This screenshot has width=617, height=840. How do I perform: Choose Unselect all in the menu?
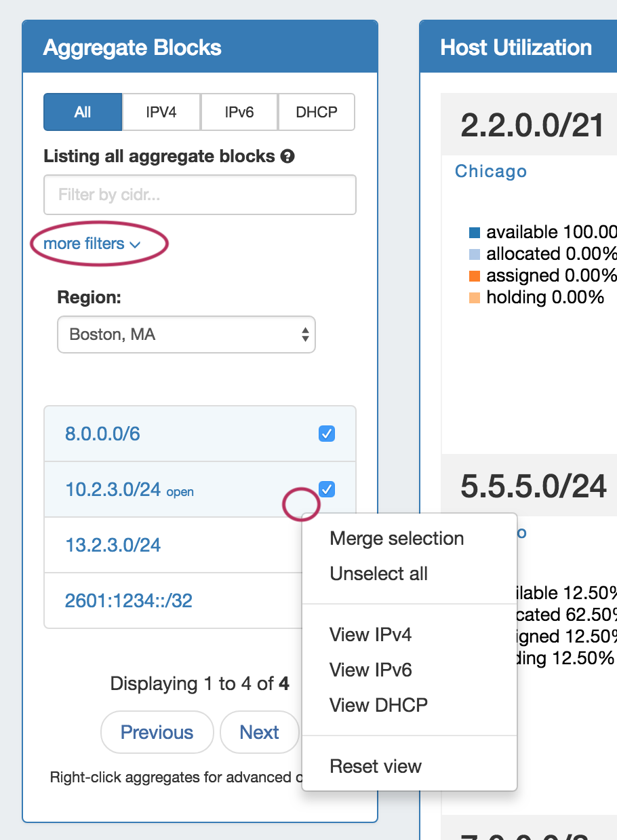pyautogui.click(x=378, y=574)
